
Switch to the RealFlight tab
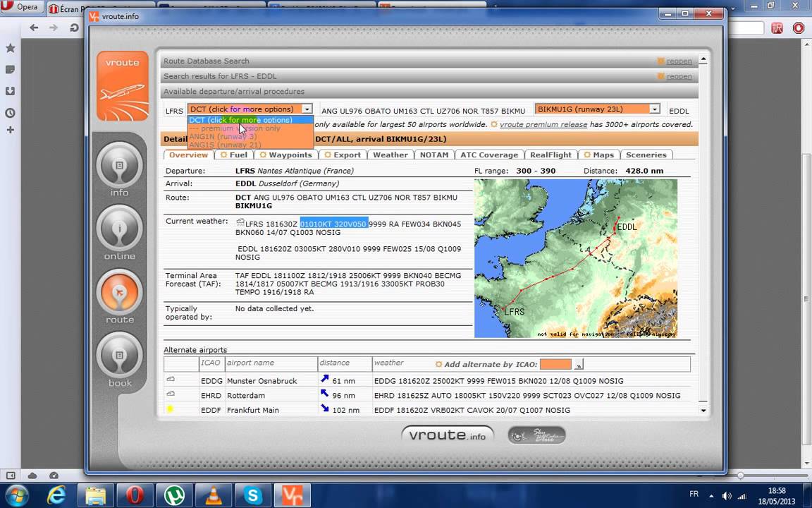coord(550,155)
